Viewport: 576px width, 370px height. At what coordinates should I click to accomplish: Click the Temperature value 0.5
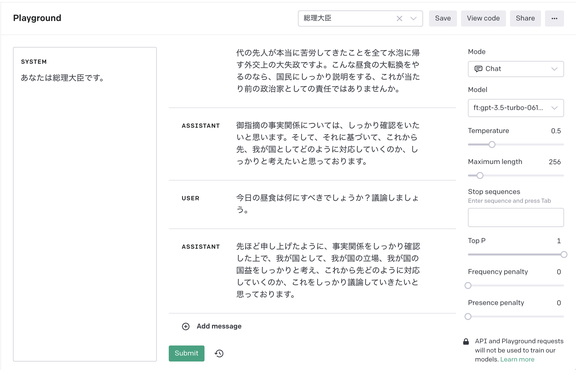(x=556, y=131)
